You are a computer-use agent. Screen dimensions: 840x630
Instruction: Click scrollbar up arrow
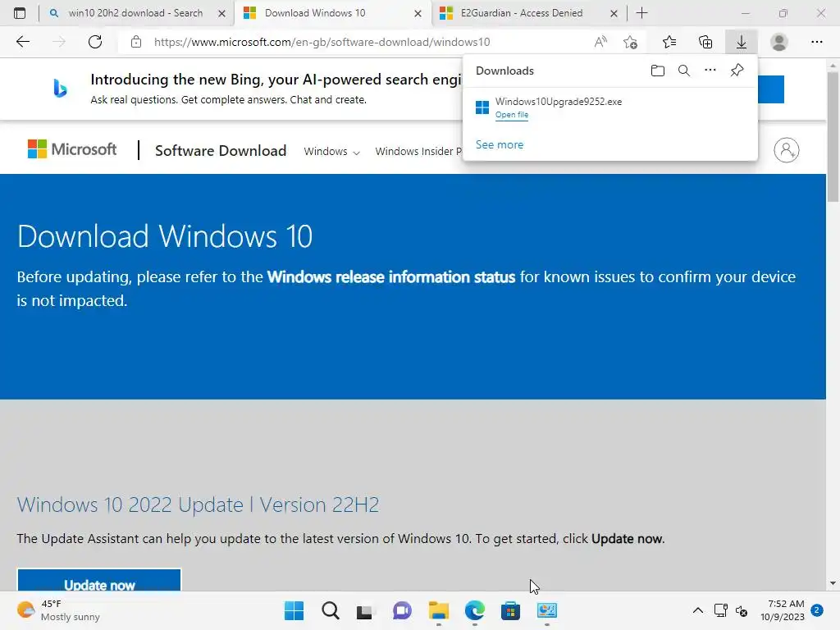pyautogui.click(x=833, y=66)
